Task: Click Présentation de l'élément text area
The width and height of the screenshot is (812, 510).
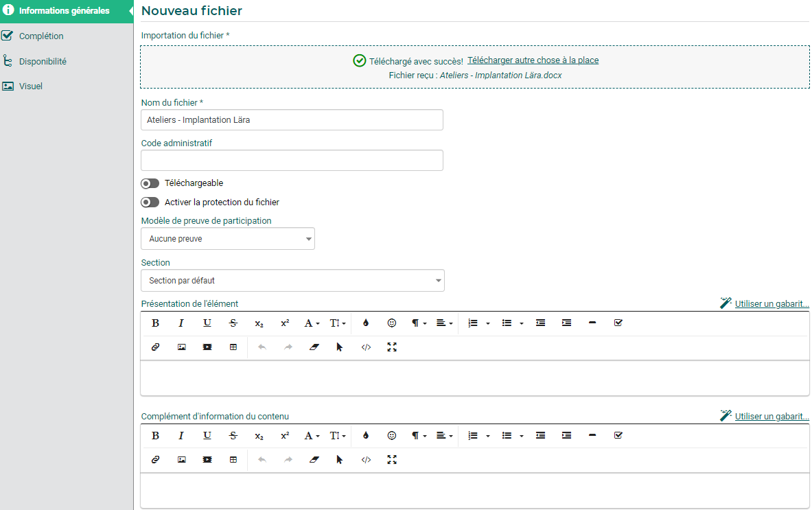Action: (475, 378)
